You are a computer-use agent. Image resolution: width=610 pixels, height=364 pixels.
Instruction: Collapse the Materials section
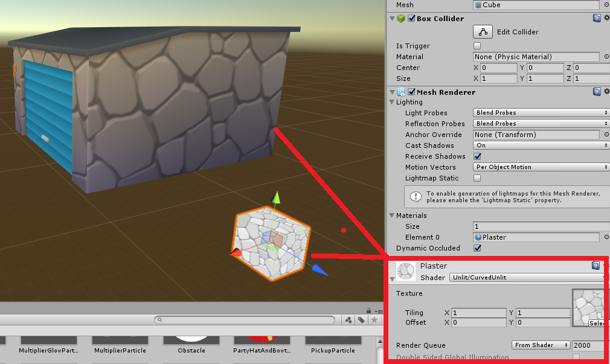tap(391, 216)
